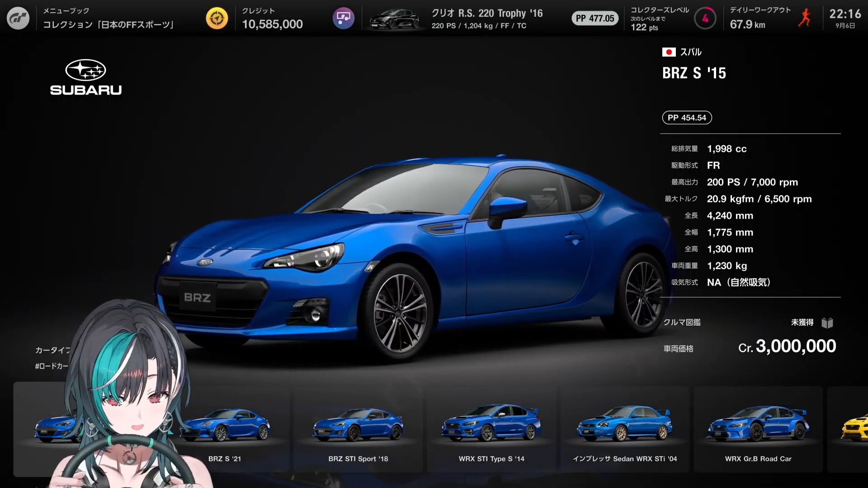The image size is (868, 488).
Task: Select the credits value 10,585,000
Action: pos(272,24)
